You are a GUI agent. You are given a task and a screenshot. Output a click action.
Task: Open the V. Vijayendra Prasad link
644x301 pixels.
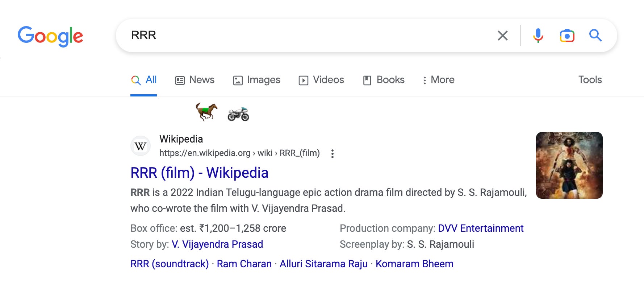tap(217, 244)
